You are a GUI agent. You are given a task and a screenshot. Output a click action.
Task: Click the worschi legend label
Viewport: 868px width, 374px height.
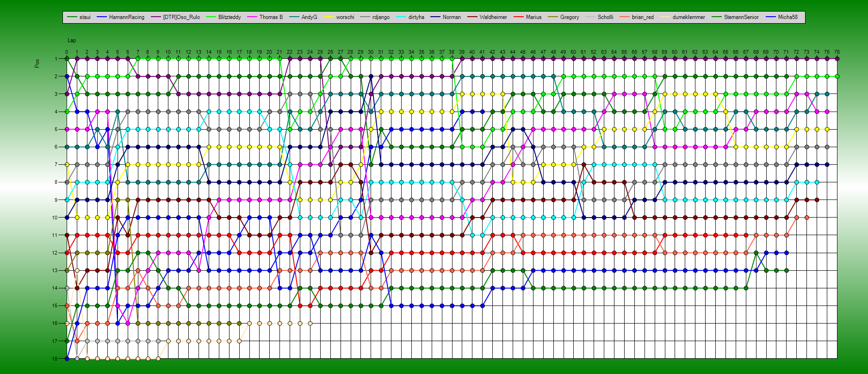coord(339,17)
